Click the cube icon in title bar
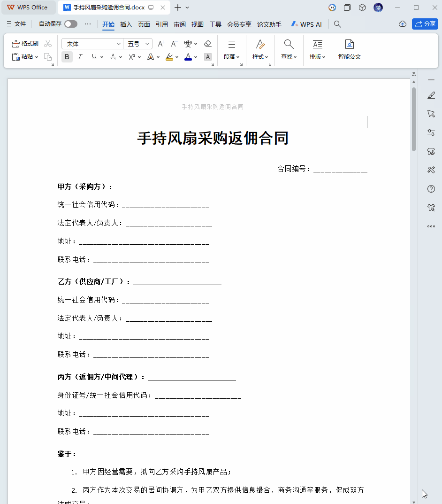Image resolution: width=442 pixels, height=504 pixels. click(362, 8)
